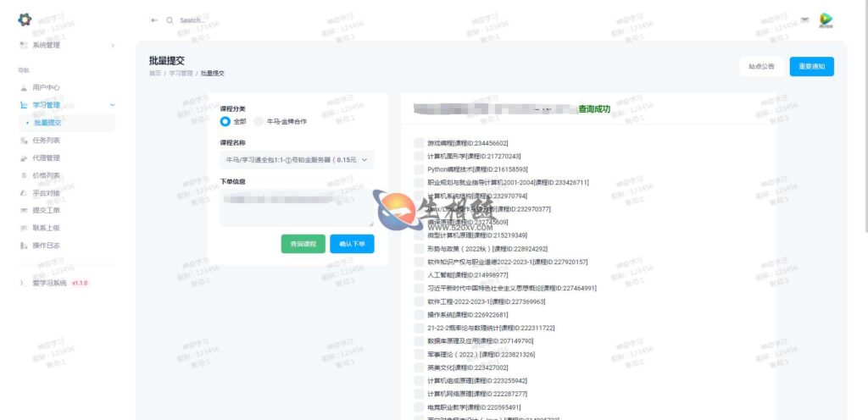Viewport: 868px width, 420px height.
Task: Open the mail icon at top right
Action: (x=805, y=19)
